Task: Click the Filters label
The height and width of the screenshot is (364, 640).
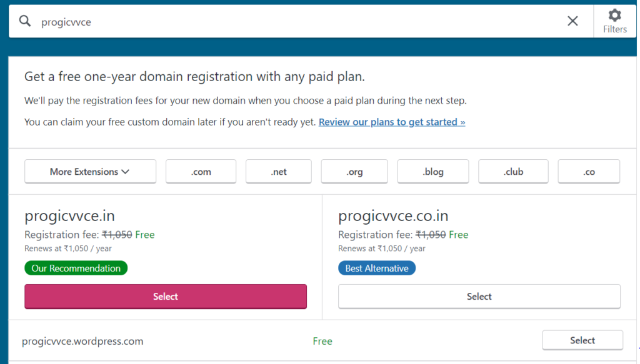Action: (615, 29)
